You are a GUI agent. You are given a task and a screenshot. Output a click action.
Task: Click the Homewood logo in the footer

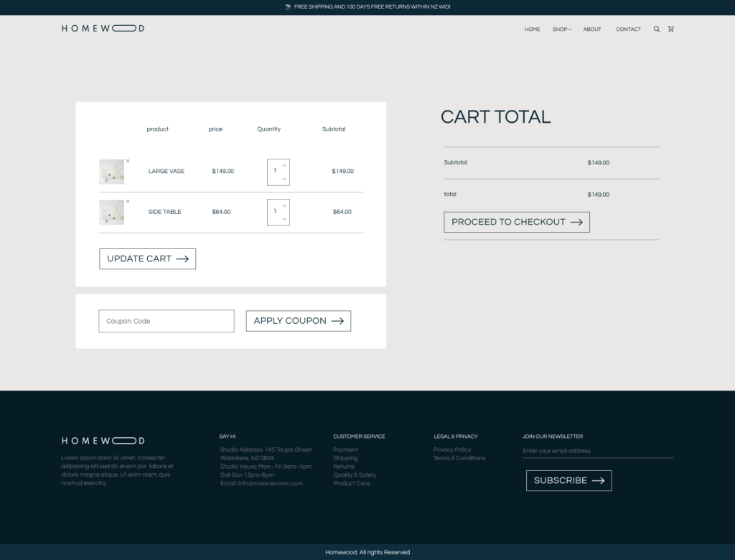pos(103,441)
